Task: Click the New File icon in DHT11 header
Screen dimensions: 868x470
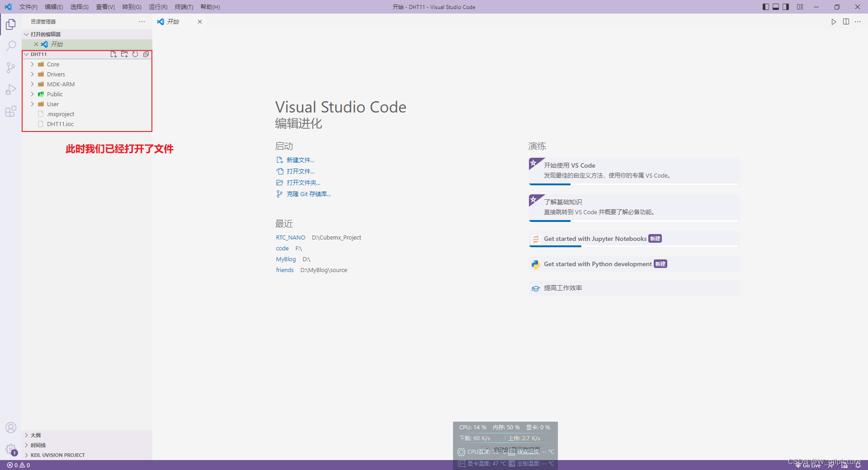Action: coord(113,54)
